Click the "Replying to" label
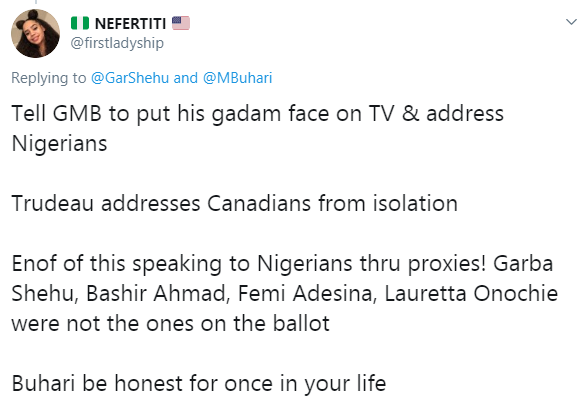Viewport: 583px width, 415px height. 49,78
